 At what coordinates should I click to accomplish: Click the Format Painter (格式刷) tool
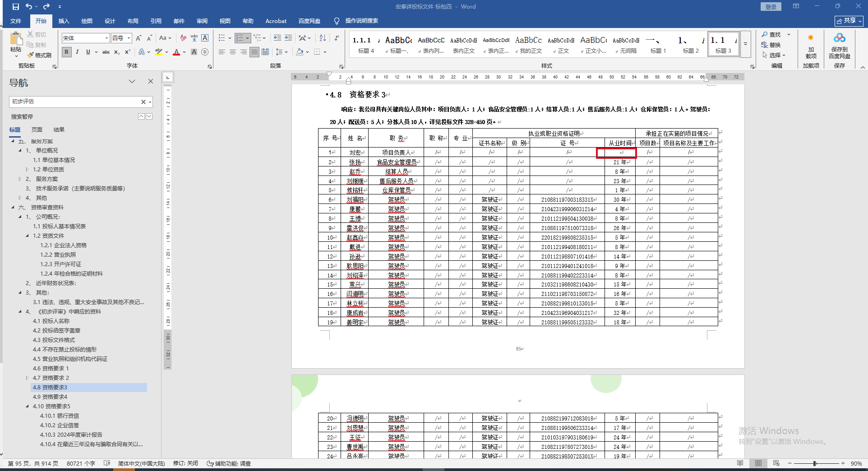click(39, 55)
